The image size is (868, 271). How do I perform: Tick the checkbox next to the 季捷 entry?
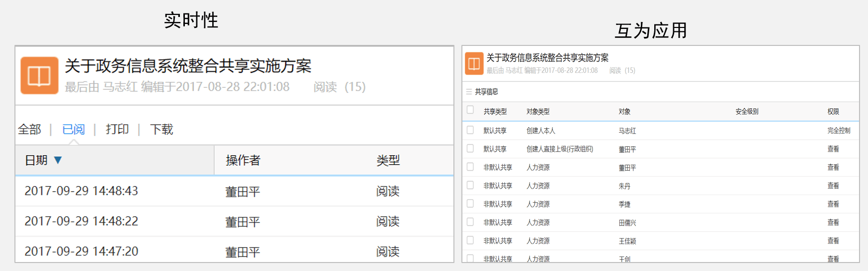470,204
